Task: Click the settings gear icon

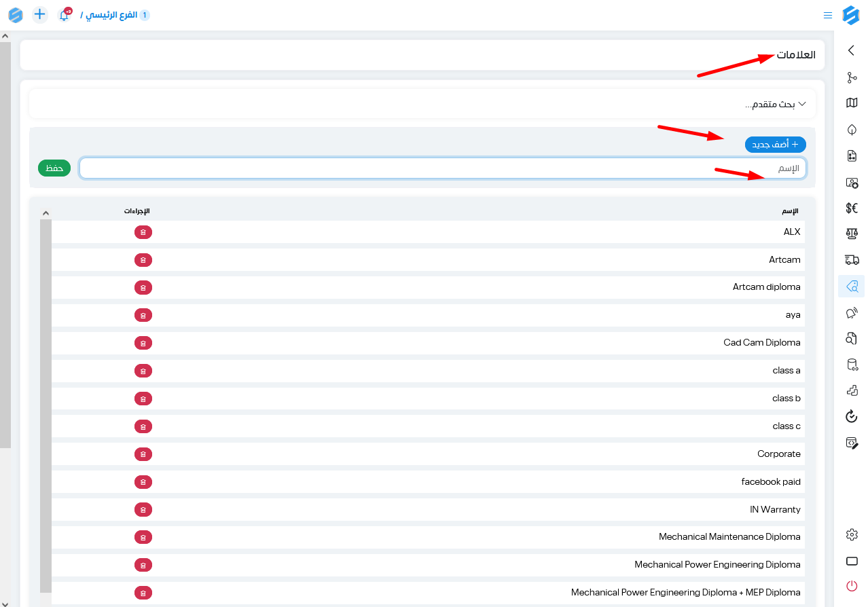Action: (x=852, y=534)
